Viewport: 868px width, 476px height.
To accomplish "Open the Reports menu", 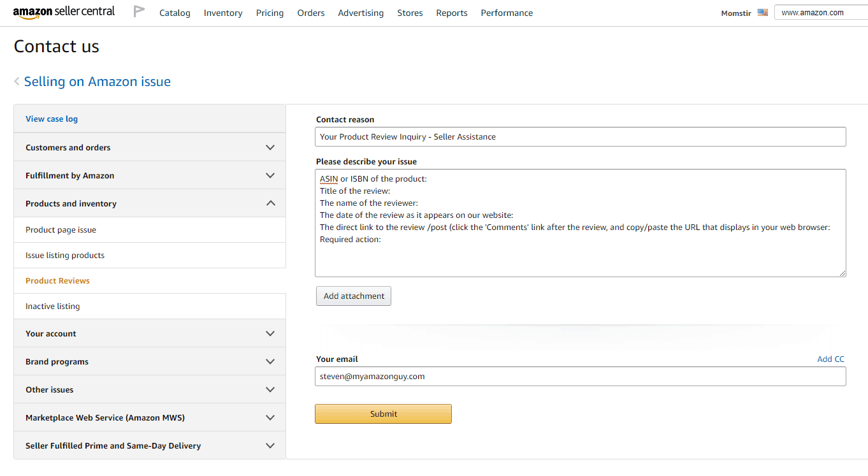I will (452, 13).
